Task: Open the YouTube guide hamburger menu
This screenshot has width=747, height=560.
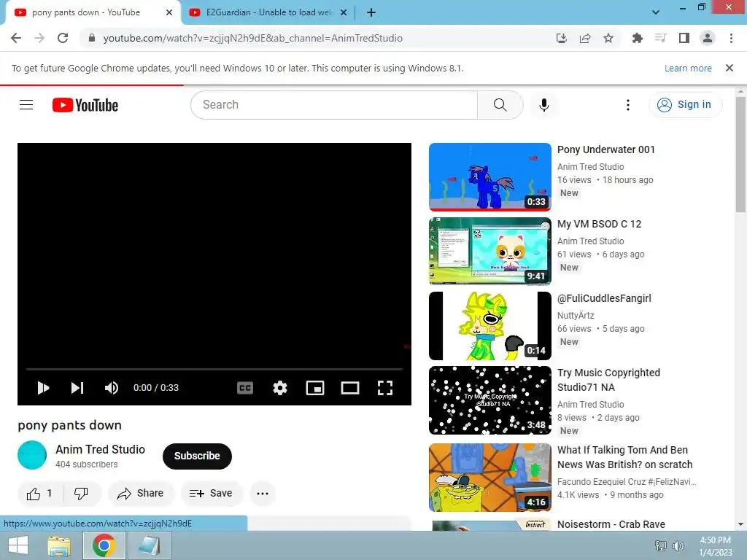Action: [x=26, y=105]
